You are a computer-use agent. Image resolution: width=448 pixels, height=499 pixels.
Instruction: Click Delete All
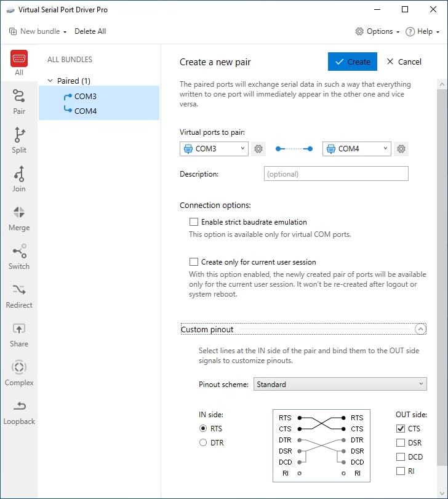pos(90,31)
